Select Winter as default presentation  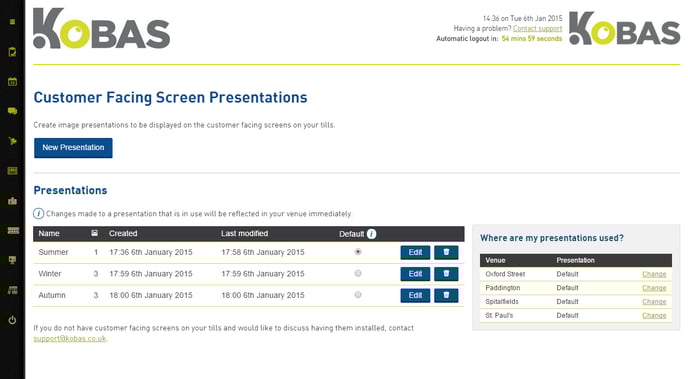[x=358, y=273]
